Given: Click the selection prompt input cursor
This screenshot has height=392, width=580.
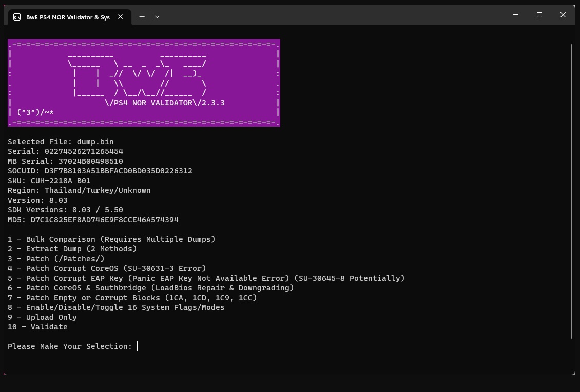Looking at the screenshot, I should click(x=137, y=346).
